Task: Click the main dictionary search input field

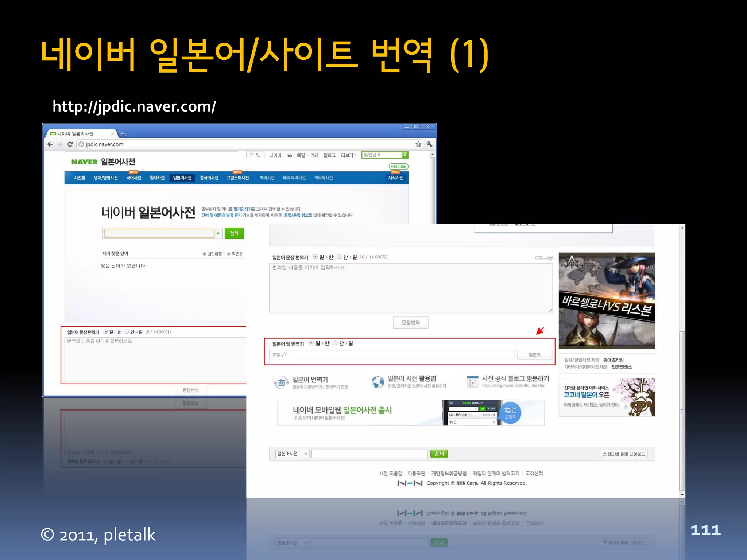Action: [x=159, y=233]
